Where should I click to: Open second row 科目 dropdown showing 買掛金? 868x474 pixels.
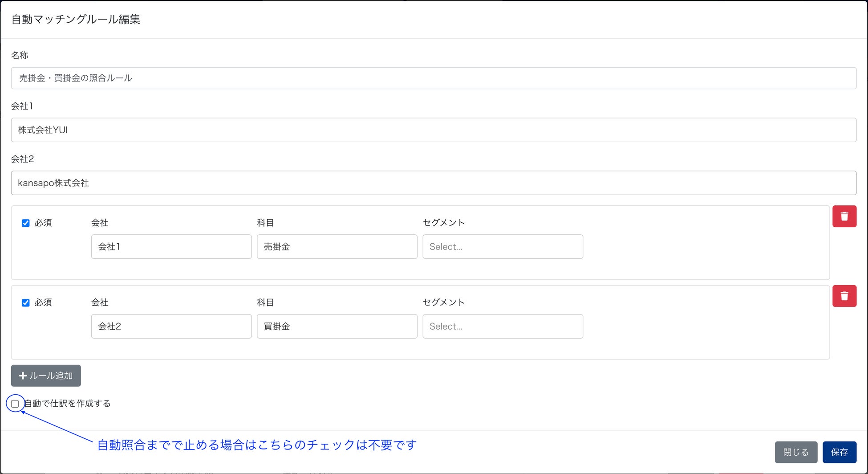coord(337,327)
